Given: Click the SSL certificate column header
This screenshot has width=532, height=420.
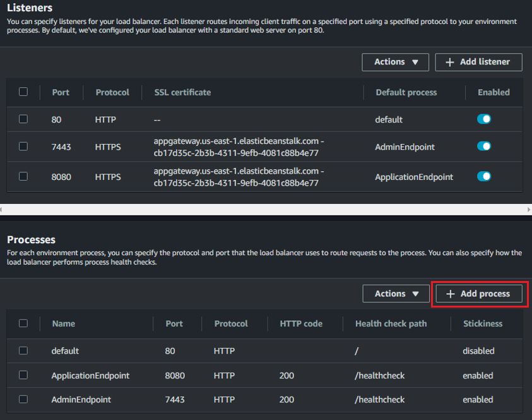Looking at the screenshot, I should 182,92.
